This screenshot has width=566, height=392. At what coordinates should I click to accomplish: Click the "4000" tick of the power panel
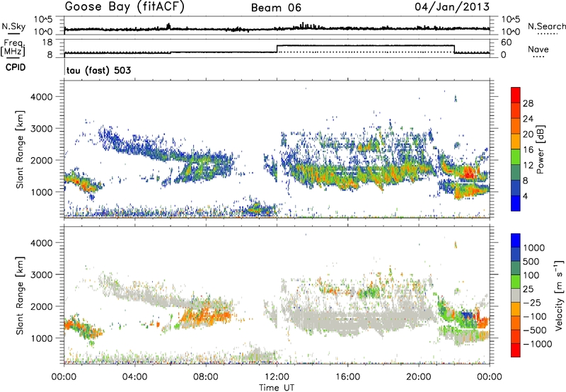coord(42,97)
